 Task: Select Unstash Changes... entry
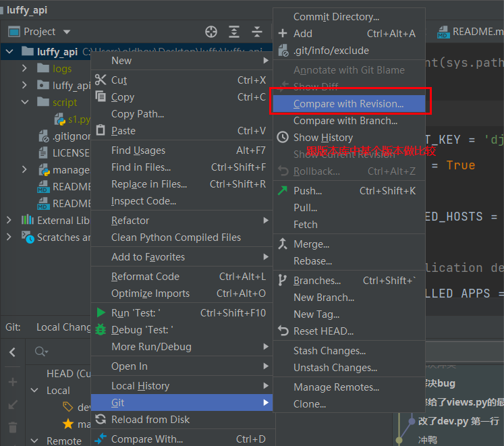349,368
